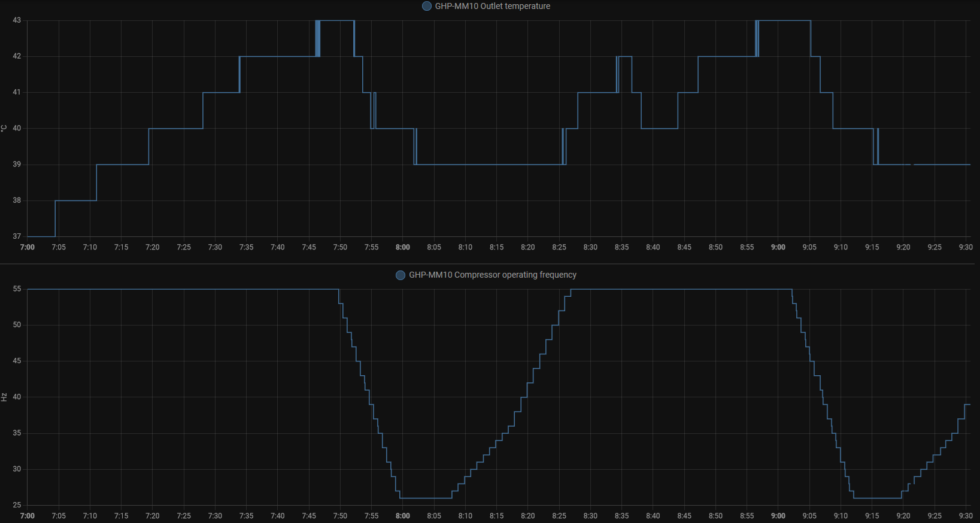Screen dimensions: 980x523
Task: Click the 50 value on the frequency axis
Action: point(17,325)
